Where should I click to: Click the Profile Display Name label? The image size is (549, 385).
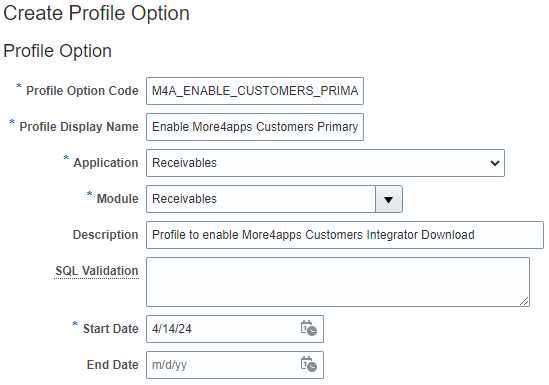[x=79, y=127]
